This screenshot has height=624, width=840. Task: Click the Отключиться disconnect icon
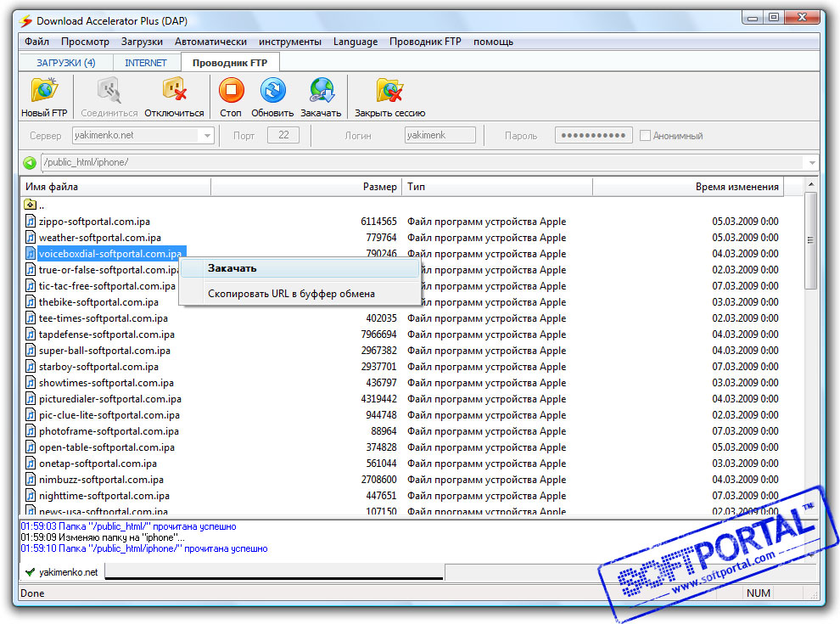tap(174, 89)
